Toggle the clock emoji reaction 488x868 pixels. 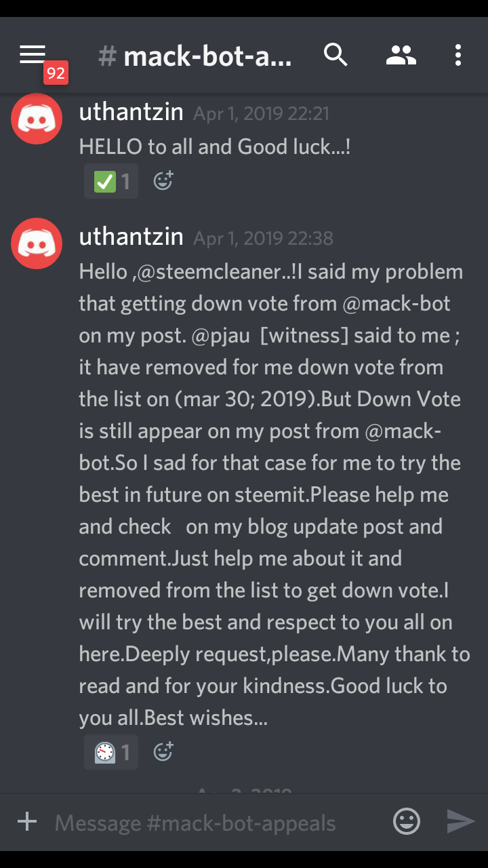click(x=111, y=752)
